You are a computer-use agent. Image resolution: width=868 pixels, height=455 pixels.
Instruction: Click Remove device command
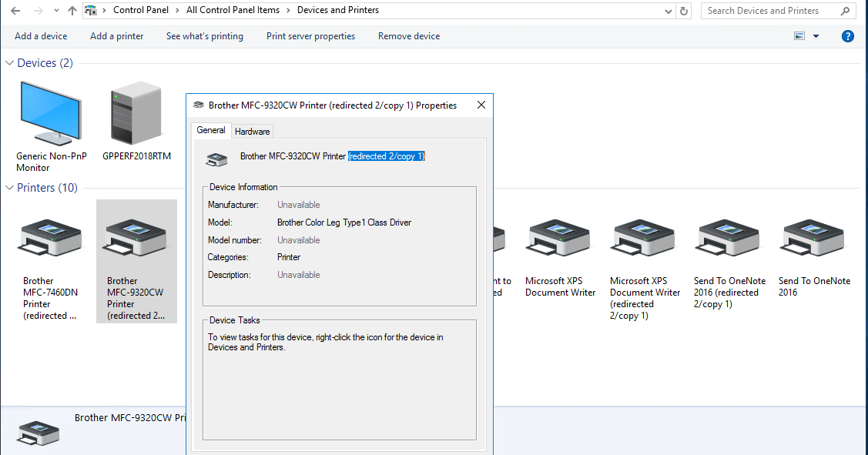click(409, 36)
